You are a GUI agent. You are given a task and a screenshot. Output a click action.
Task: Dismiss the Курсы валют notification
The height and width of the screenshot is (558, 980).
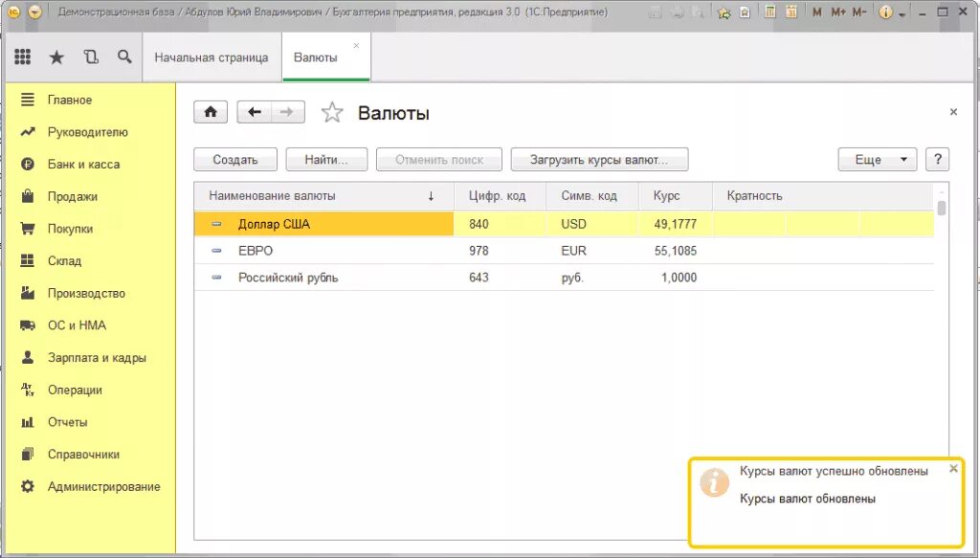[x=953, y=468]
